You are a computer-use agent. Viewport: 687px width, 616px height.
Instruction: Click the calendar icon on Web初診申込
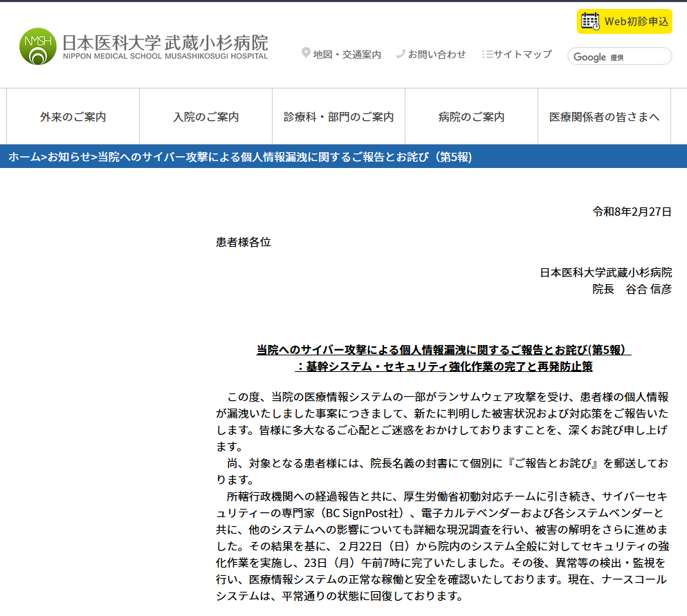click(590, 21)
